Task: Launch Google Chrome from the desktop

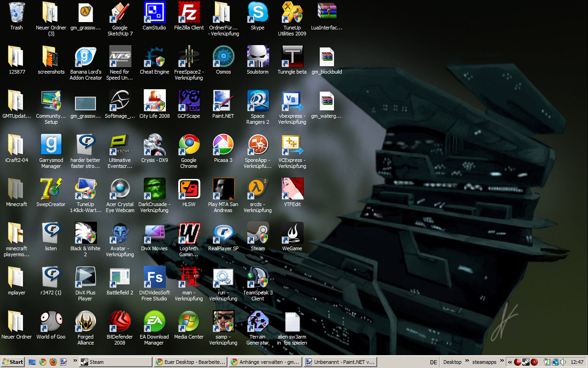Action: click(x=189, y=145)
